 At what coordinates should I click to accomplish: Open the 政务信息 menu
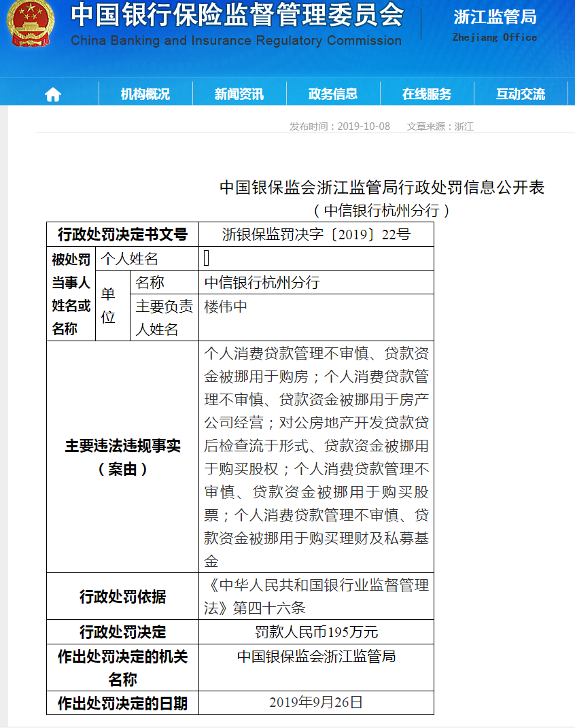pyautogui.click(x=333, y=94)
